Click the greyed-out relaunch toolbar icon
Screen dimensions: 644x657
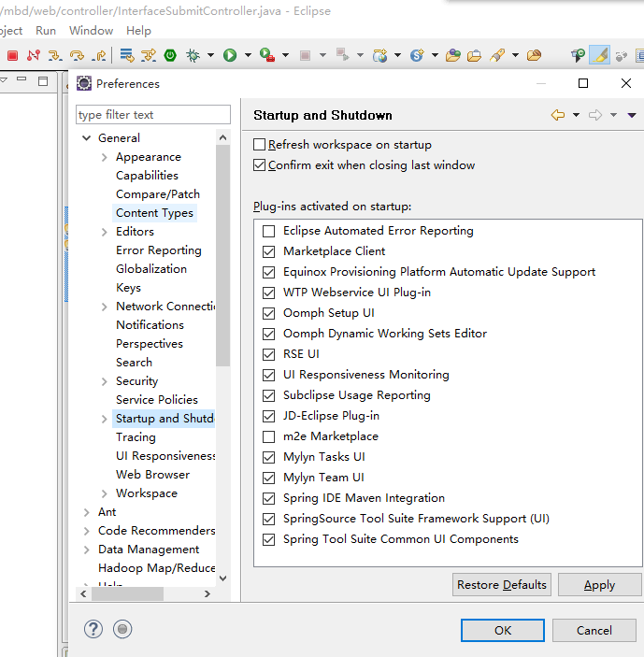click(x=343, y=55)
